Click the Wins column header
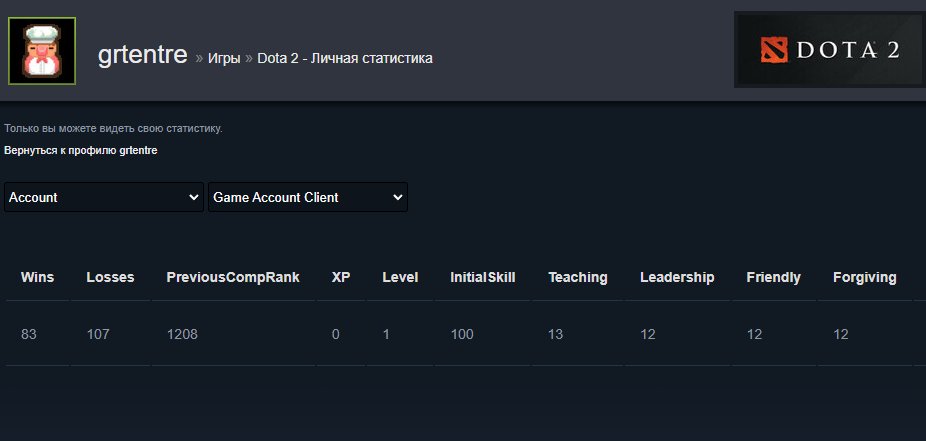The image size is (926, 441). pos(37,277)
